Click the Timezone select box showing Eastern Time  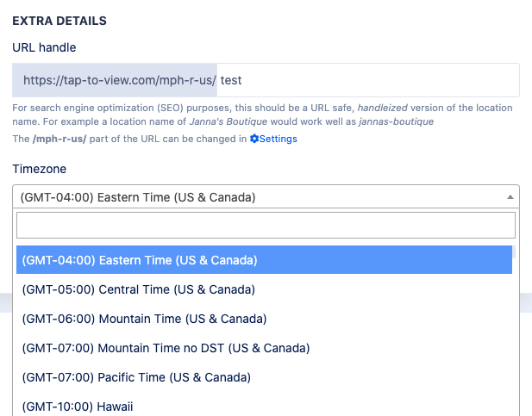coord(259,197)
